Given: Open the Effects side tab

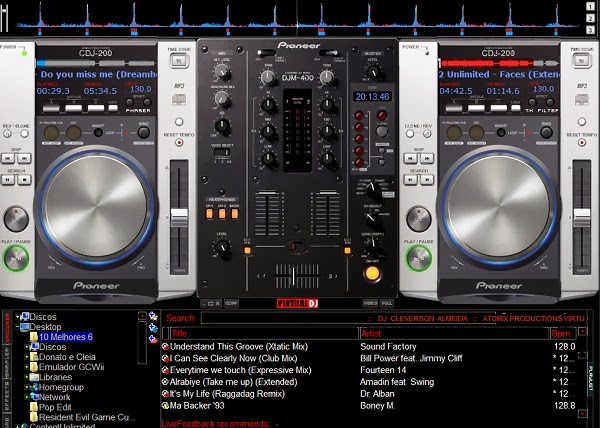Looking at the screenshot, I should (7, 395).
